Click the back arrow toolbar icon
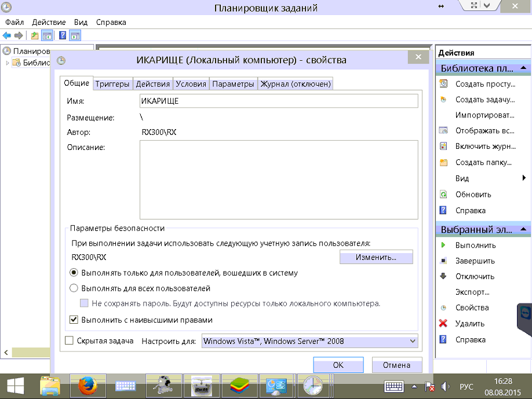This screenshot has width=532, height=399. point(7,35)
